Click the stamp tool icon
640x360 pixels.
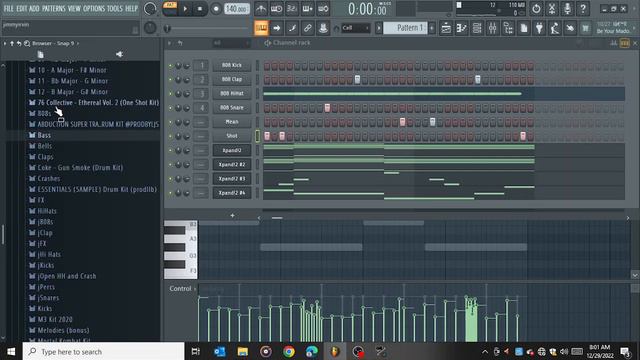pyautogui.click(x=323, y=28)
